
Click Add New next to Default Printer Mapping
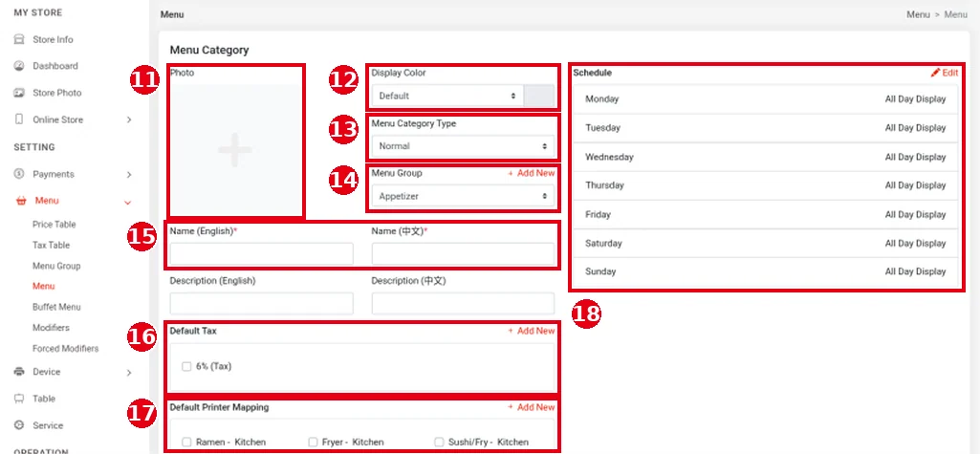532,407
